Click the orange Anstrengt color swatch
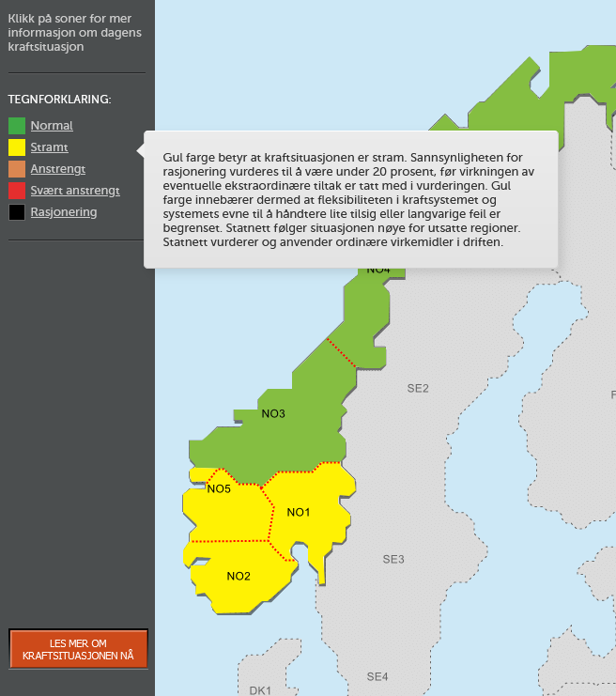Image resolution: width=616 pixels, height=696 pixels. pyautogui.click(x=17, y=169)
